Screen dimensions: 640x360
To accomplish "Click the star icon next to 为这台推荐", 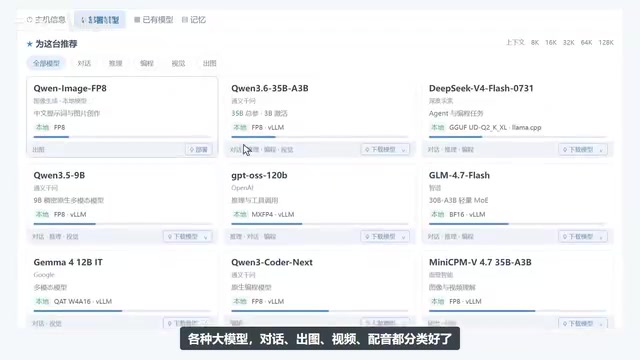I will pyautogui.click(x=29, y=44).
